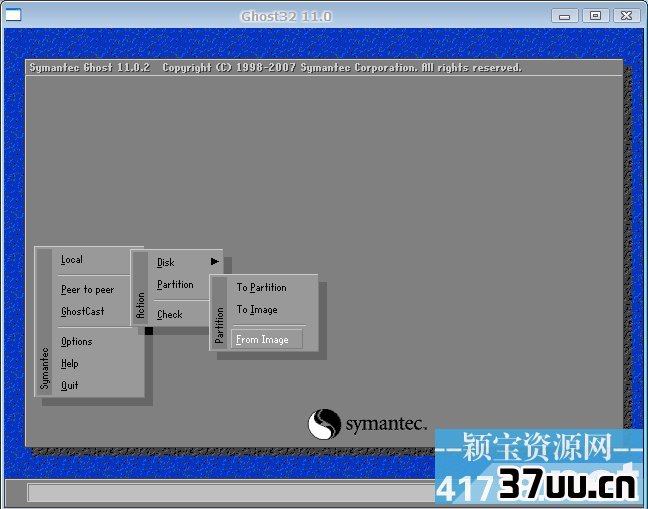Click Help menu entry
The height and width of the screenshot is (509, 648).
(69, 364)
